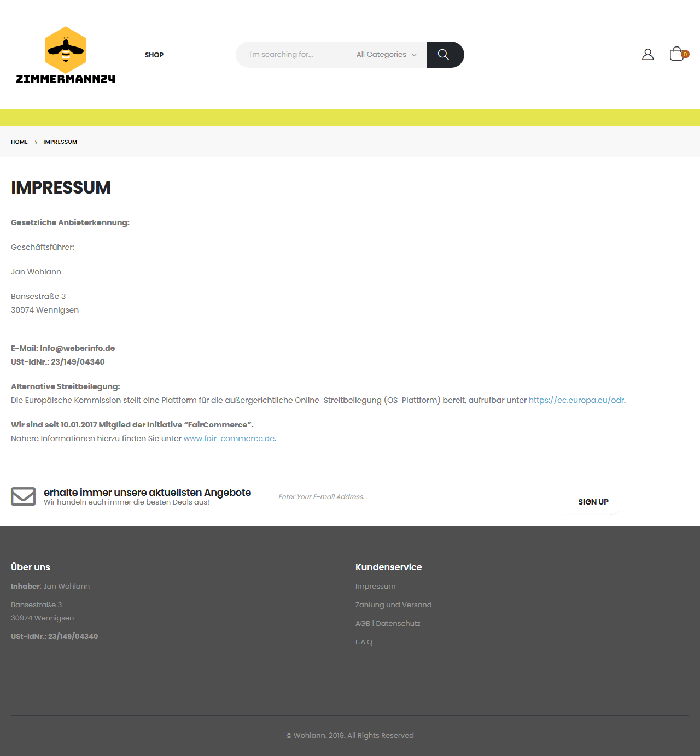Focus the "I'm searching for..." field

290,55
